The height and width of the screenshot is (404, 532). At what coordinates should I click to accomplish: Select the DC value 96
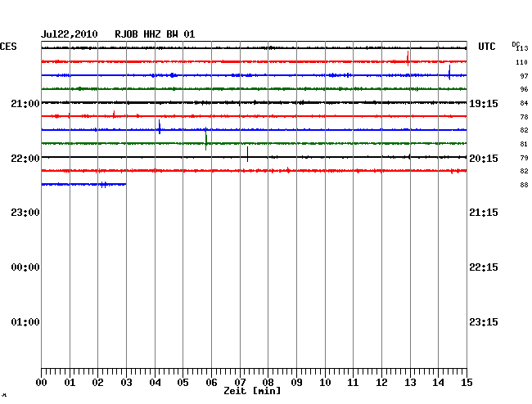[524, 89]
